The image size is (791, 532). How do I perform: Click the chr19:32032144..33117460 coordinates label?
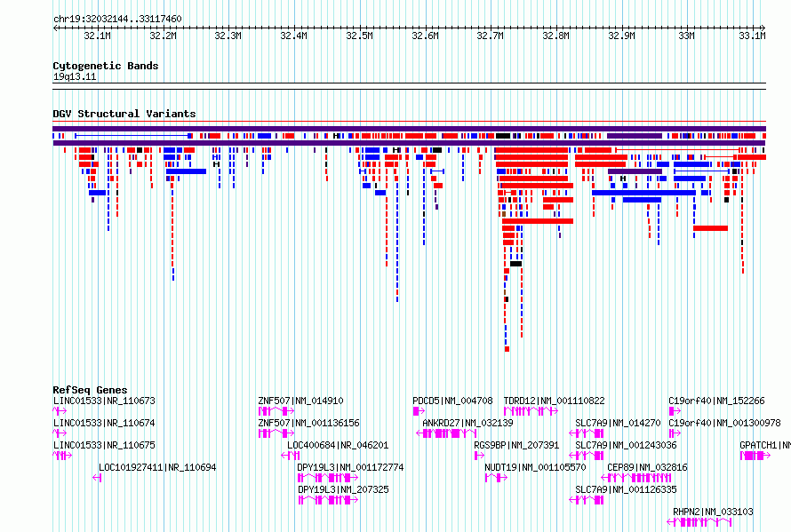point(117,19)
